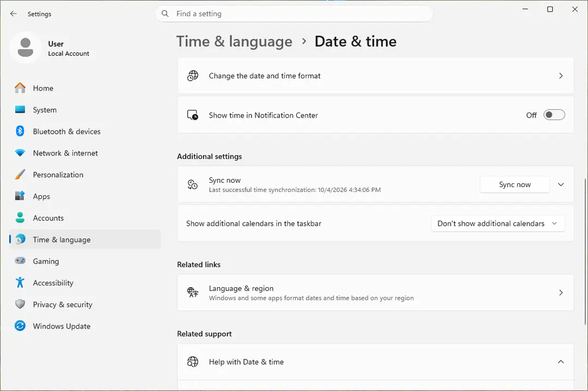The height and width of the screenshot is (391, 588).
Task: Toggle Show time in Notification Center
Action: click(554, 115)
